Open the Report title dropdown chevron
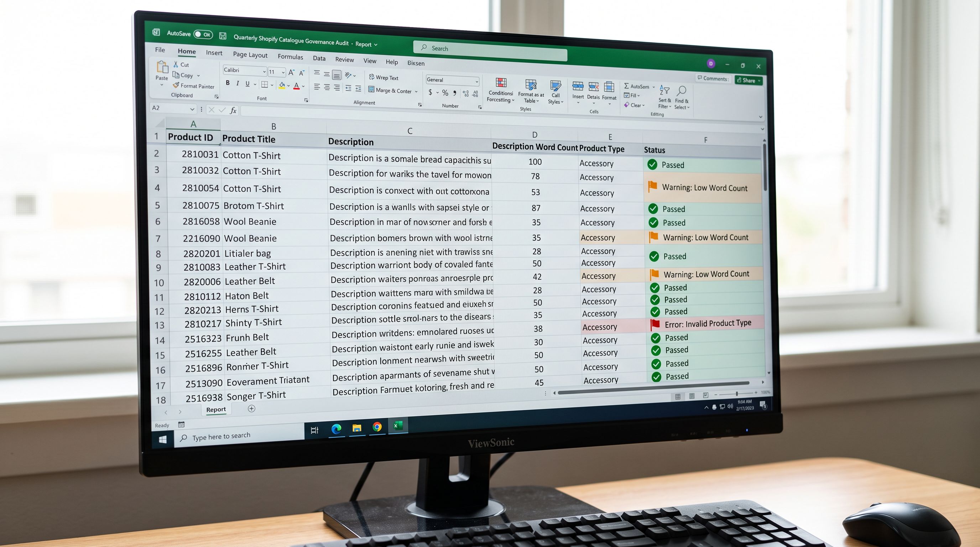 coord(376,45)
